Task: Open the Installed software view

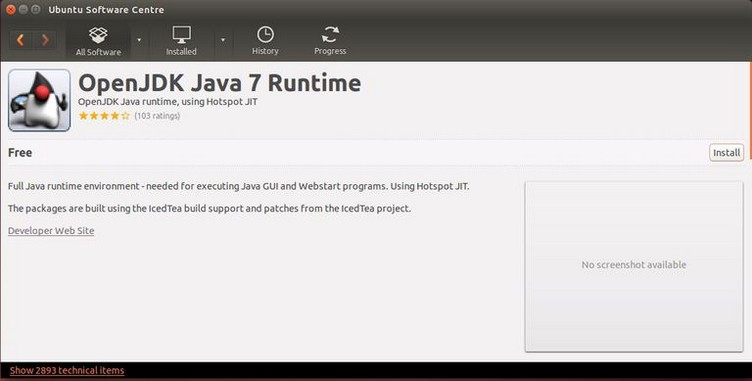Action: tap(181, 41)
